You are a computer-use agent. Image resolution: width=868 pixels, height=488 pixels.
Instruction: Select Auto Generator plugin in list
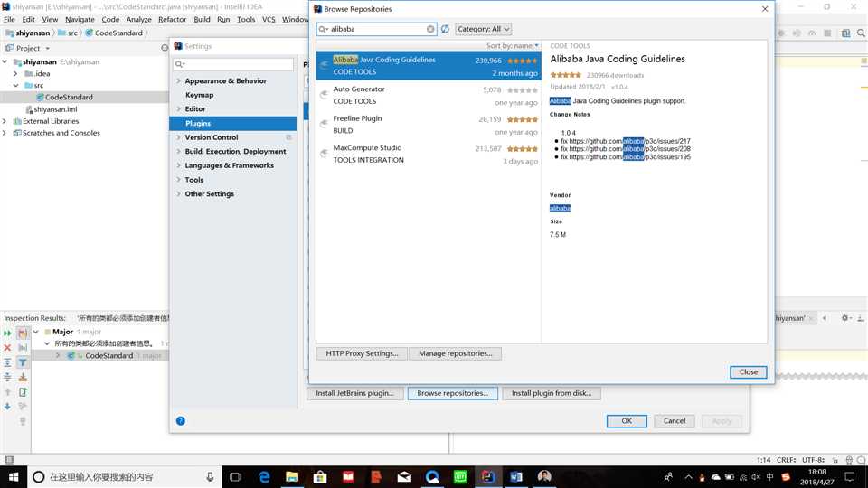click(429, 95)
